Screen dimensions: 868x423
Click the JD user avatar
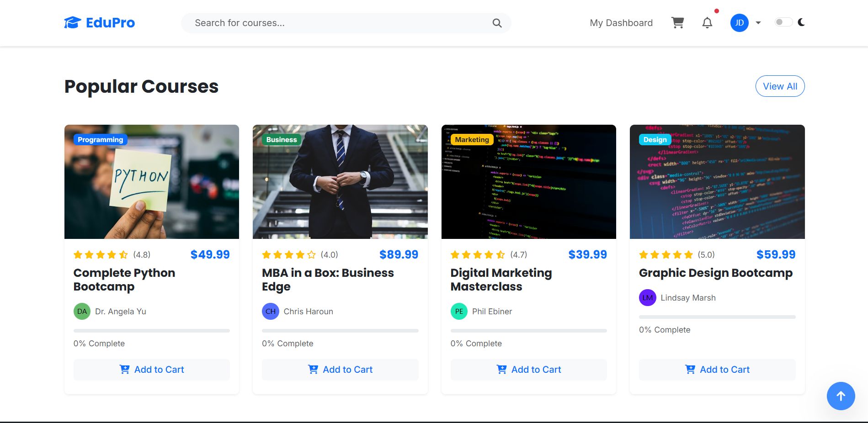pyautogui.click(x=739, y=23)
